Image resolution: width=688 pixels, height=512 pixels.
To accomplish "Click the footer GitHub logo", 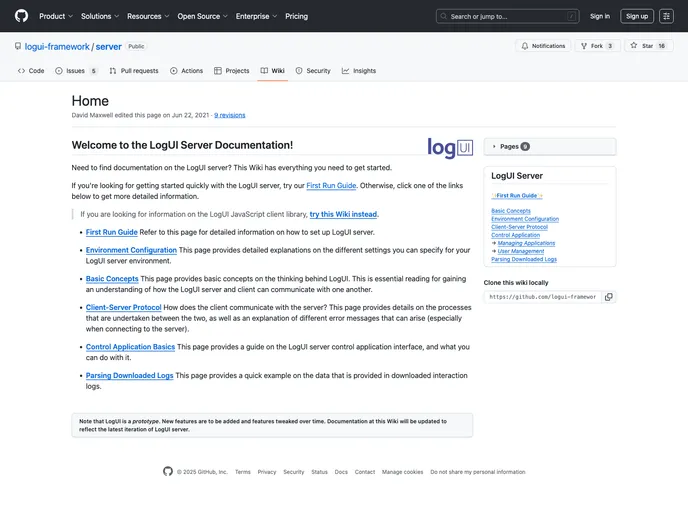I will (168, 471).
